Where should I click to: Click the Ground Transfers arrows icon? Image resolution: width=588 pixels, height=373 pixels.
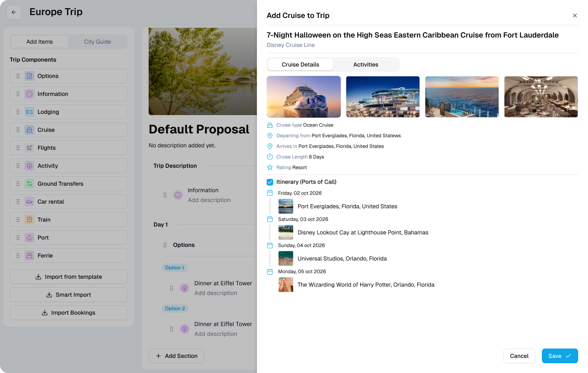click(29, 184)
